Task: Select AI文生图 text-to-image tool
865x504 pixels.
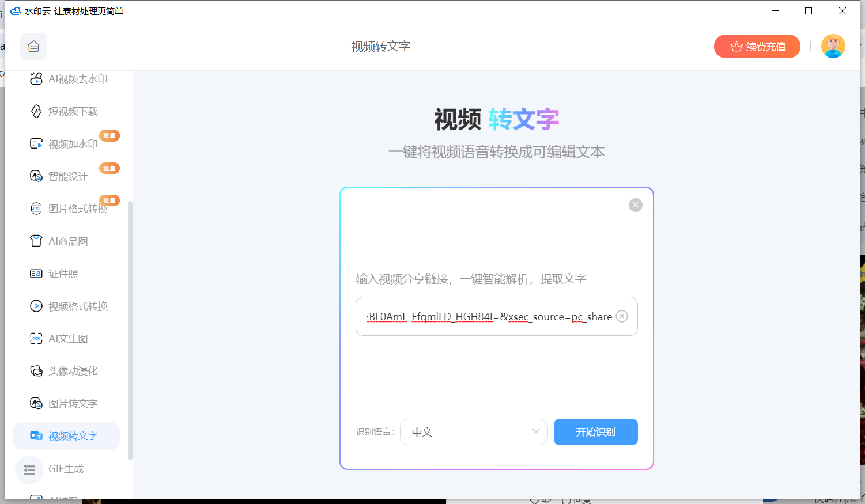Action: pos(59,339)
